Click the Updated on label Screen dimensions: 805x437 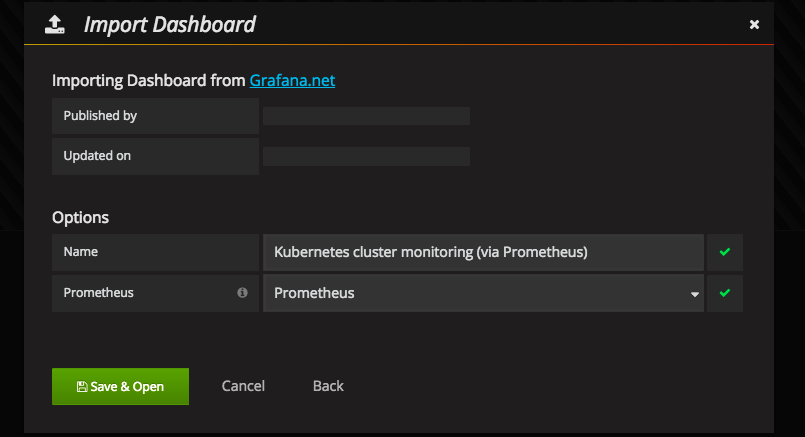tap(97, 156)
